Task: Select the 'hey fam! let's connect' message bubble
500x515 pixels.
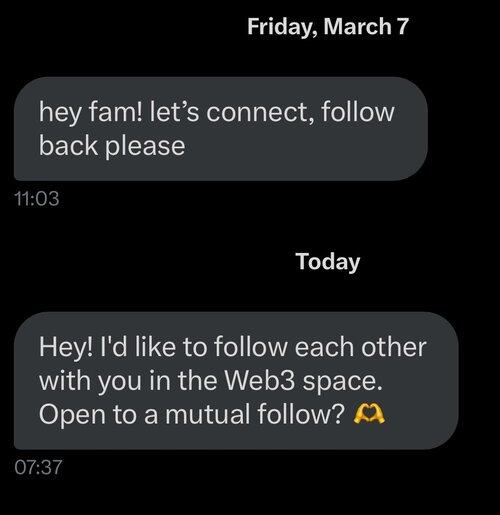Action: point(221,129)
